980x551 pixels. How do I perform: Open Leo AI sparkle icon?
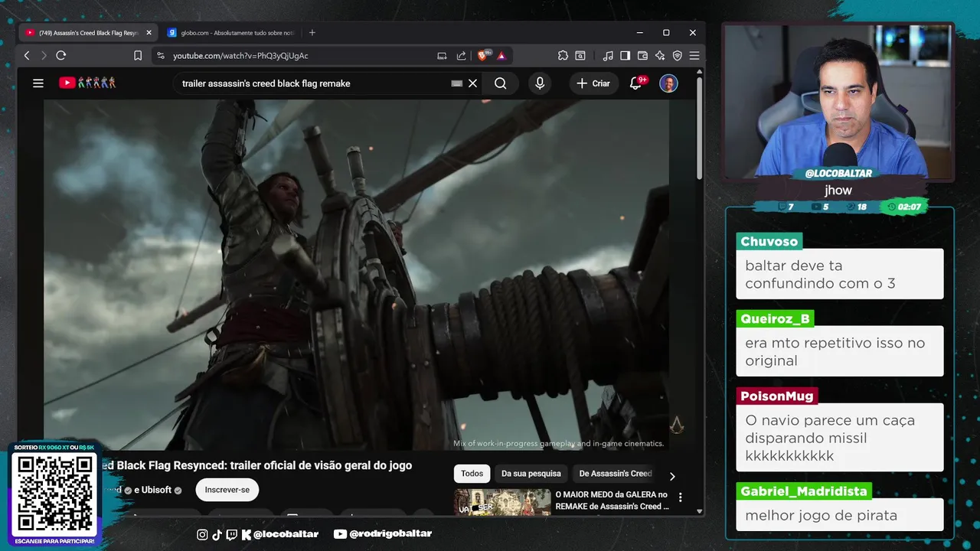(660, 55)
